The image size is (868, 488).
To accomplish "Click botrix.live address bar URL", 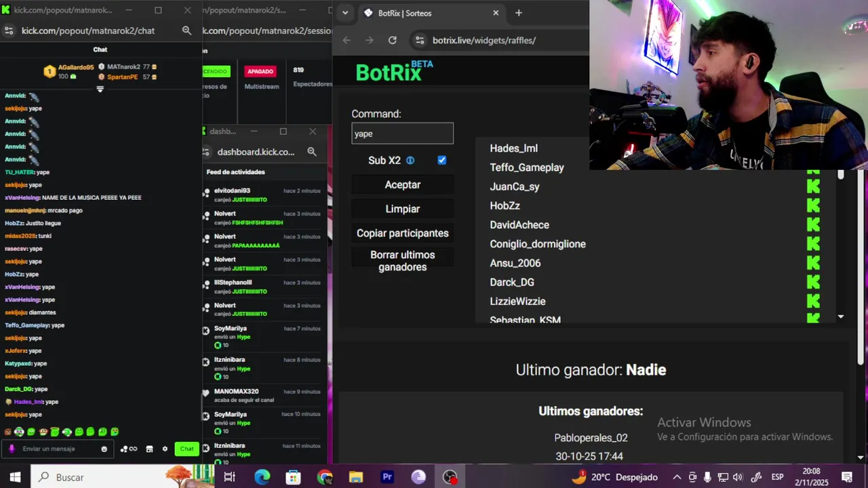I will 484,40.
